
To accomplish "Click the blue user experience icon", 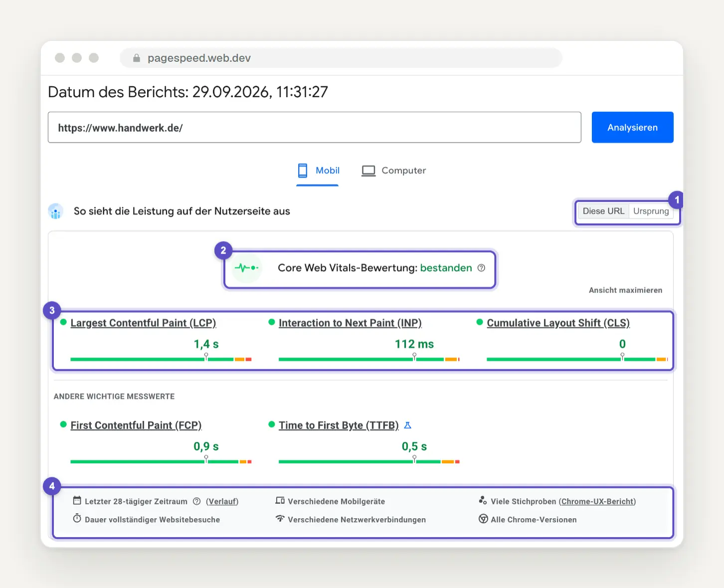I will [56, 211].
